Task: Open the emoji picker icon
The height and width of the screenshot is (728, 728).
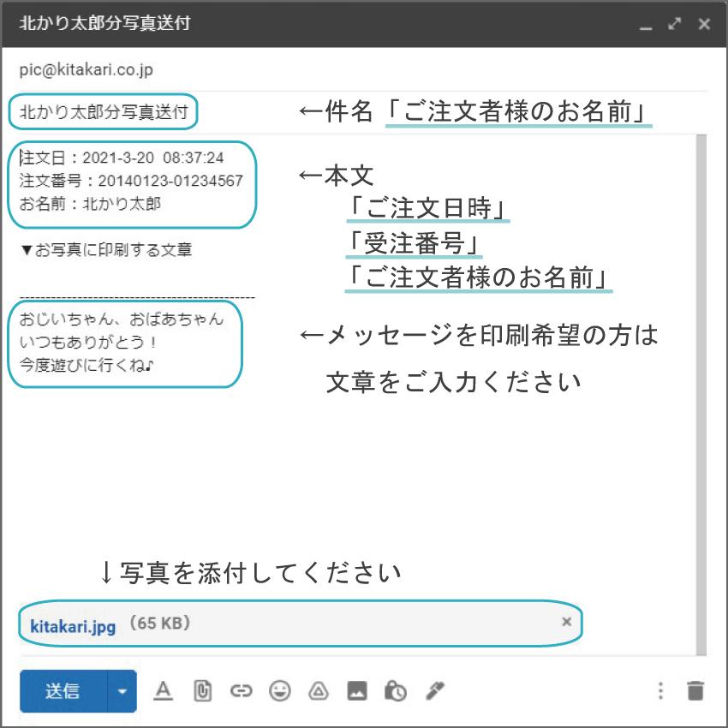Action: [280, 691]
